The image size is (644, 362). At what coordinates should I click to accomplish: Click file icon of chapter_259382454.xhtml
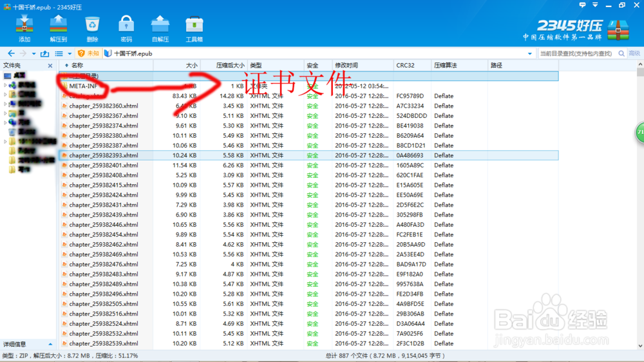(x=64, y=234)
